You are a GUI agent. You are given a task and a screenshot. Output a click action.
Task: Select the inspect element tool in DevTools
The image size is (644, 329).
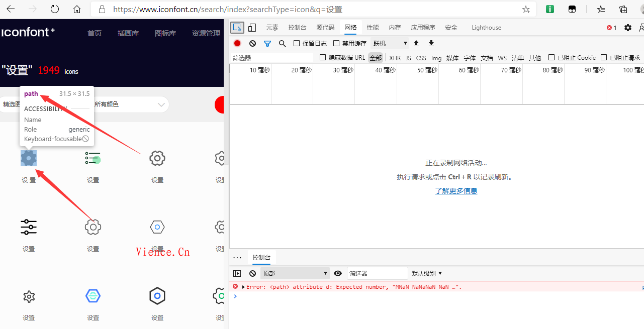[x=237, y=27]
